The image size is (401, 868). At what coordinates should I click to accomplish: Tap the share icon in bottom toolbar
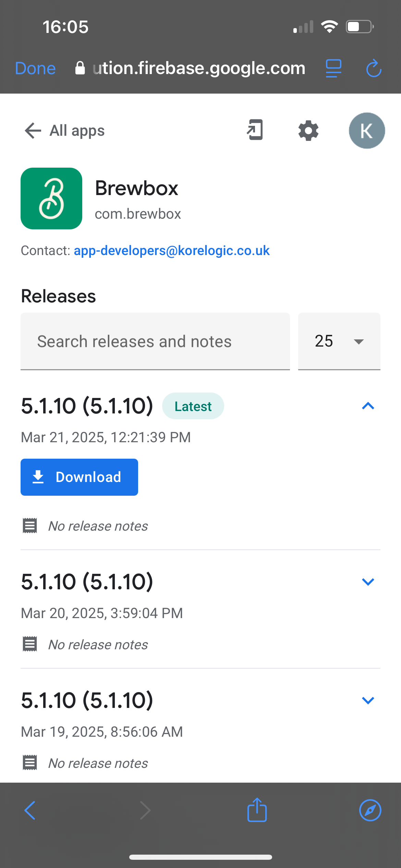(257, 810)
